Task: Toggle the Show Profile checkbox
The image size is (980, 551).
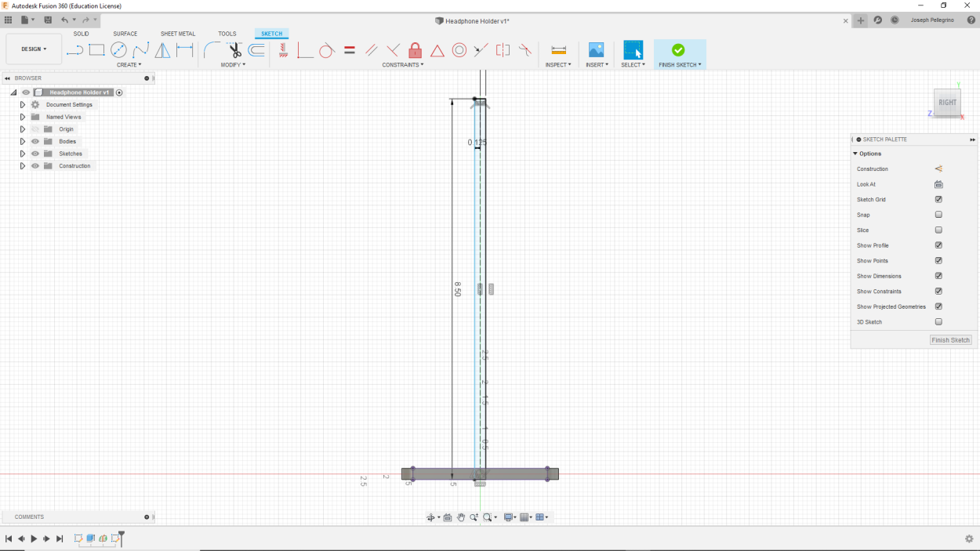Action: tap(938, 245)
